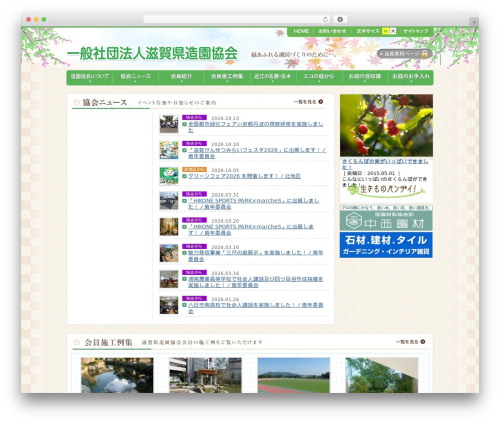The height and width of the screenshot is (423, 500).
Task: Open グリーンフェア2026 news link
Action: click(x=244, y=176)
